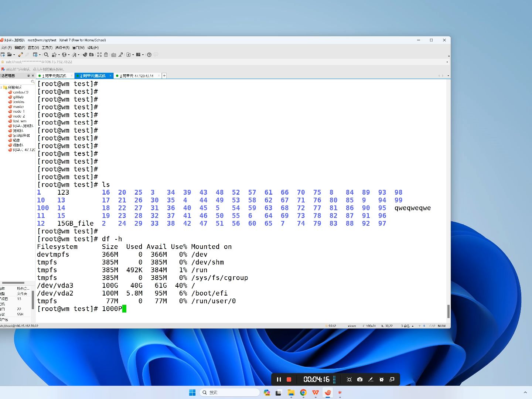Expand the Encoding globe dropdown arrow
The width and height of the screenshot is (532, 399).
[69, 55]
